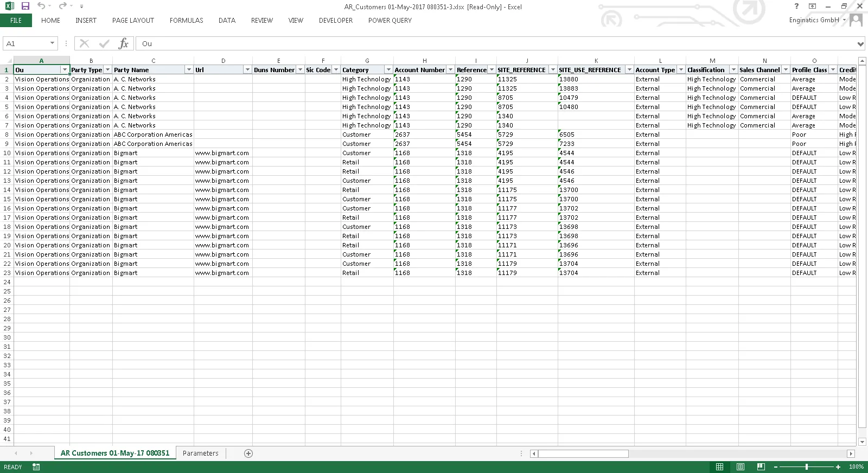Open Excel Help question mark icon
868x473 pixels.
796,7
